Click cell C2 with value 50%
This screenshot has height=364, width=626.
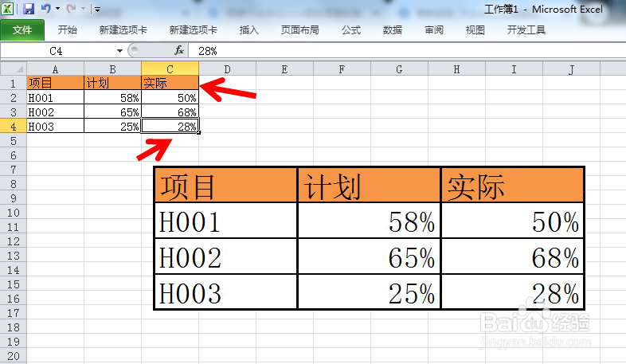(170, 98)
